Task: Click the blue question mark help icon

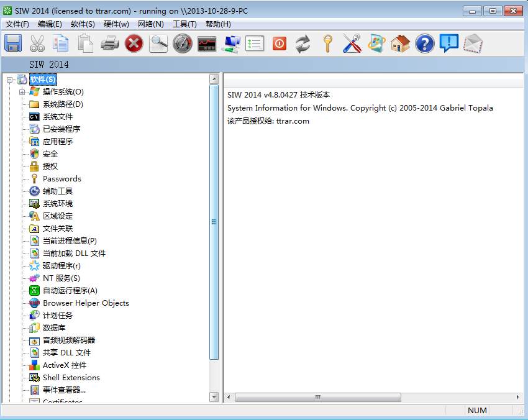Action: point(425,43)
